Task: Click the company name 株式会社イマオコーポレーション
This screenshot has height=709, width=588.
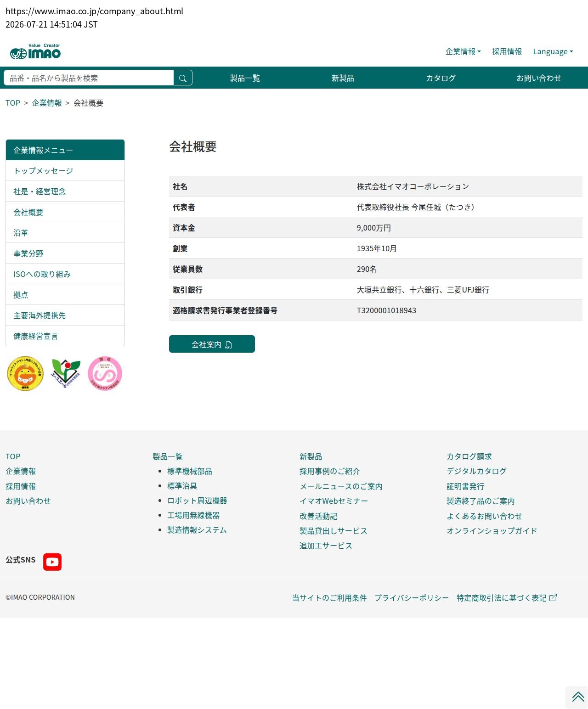Action: (x=413, y=186)
